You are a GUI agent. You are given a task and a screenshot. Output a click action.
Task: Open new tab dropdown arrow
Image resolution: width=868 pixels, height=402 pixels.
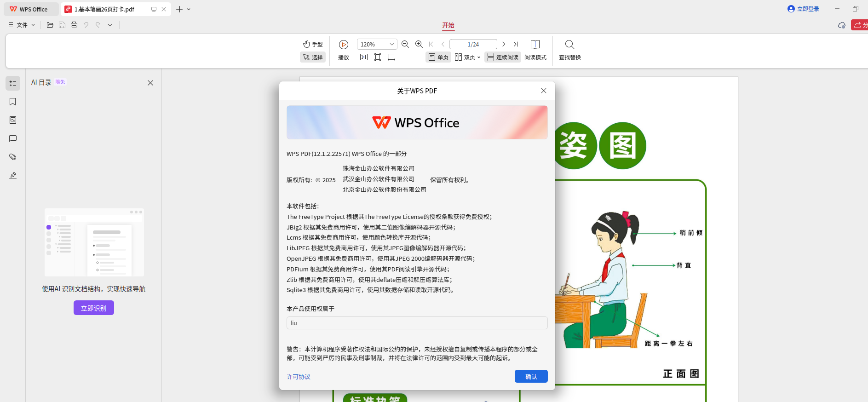pyautogui.click(x=189, y=9)
